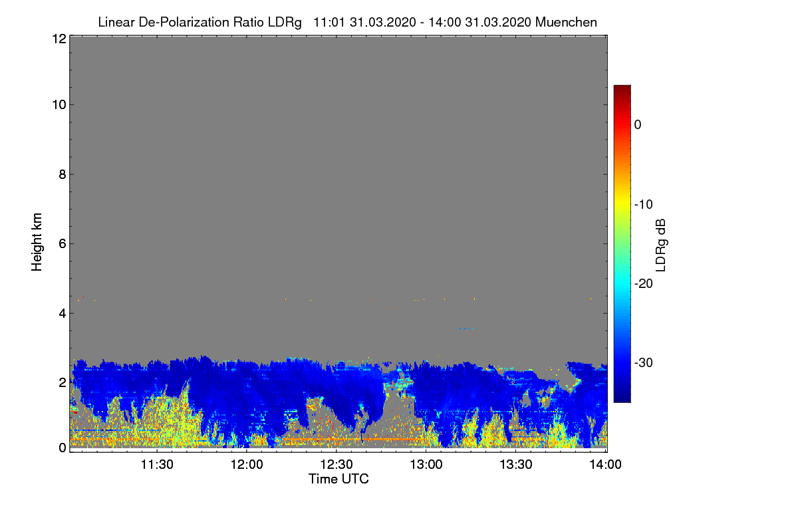798x532 pixels.
Task: Click the height tick label 6
Action: (x=61, y=243)
